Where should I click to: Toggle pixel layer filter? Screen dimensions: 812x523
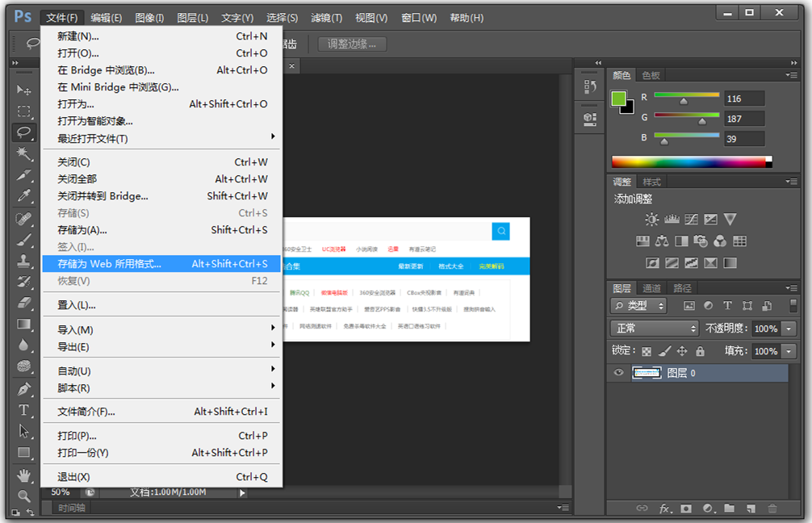click(689, 306)
